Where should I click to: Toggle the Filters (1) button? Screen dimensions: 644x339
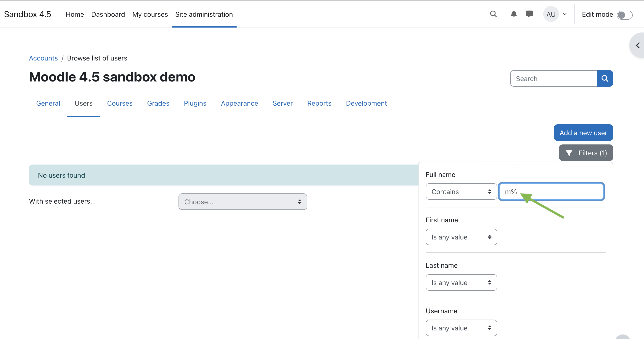[586, 153]
